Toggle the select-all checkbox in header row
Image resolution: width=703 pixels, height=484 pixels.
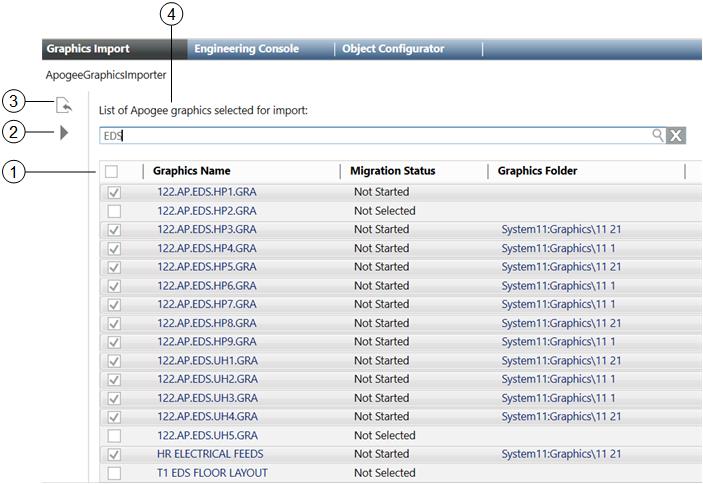112,172
